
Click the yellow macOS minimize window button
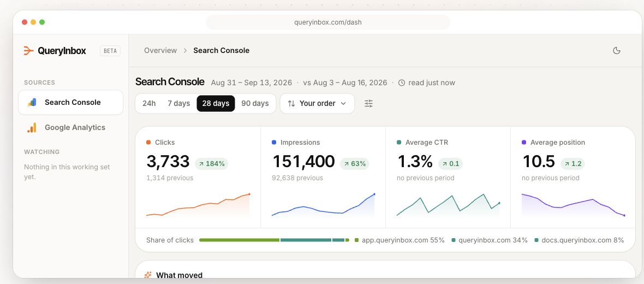(33, 22)
